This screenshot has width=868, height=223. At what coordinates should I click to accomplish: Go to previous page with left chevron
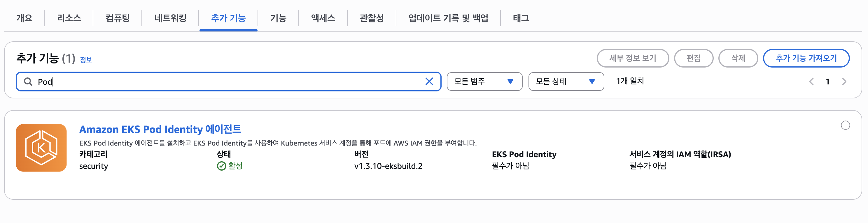click(811, 82)
